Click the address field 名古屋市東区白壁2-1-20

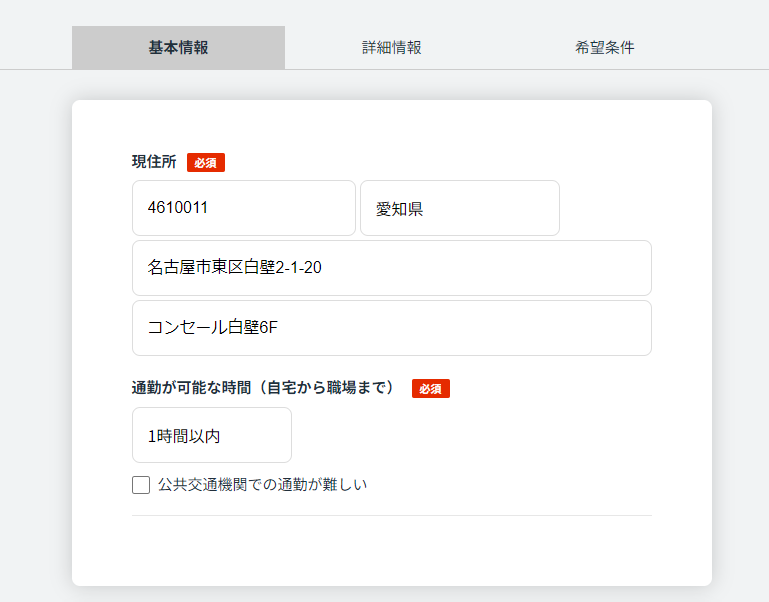pos(392,268)
